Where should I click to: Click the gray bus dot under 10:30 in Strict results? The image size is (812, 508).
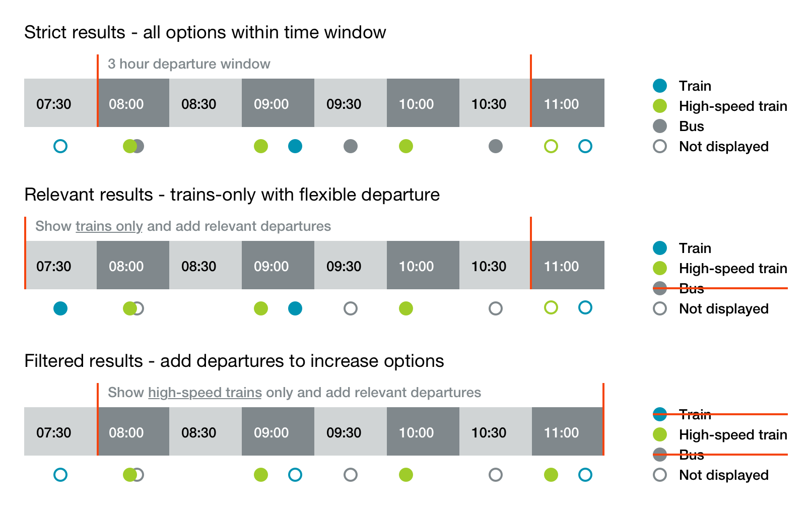click(x=496, y=146)
